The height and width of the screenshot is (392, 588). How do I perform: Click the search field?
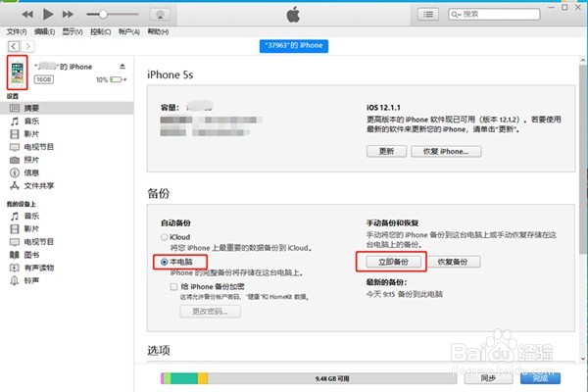click(494, 15)
